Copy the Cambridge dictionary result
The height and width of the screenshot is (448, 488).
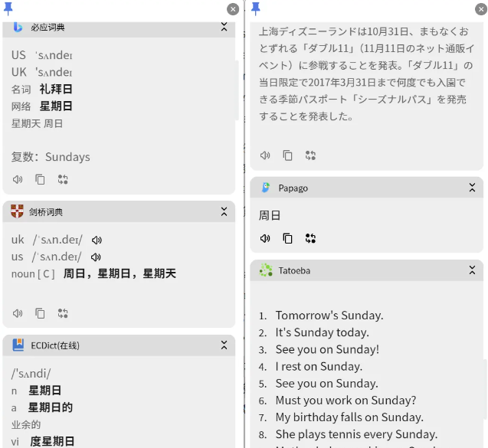tap(40, 313)
